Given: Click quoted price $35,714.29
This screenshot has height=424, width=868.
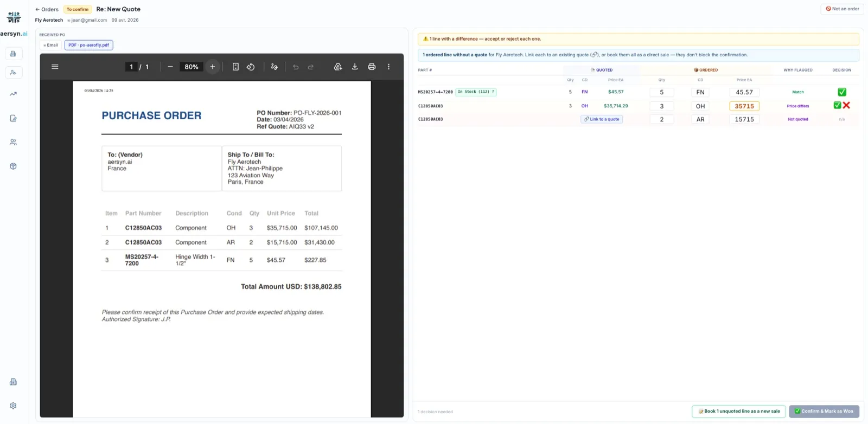Looking at the screenshot, I should pos(616,106).
